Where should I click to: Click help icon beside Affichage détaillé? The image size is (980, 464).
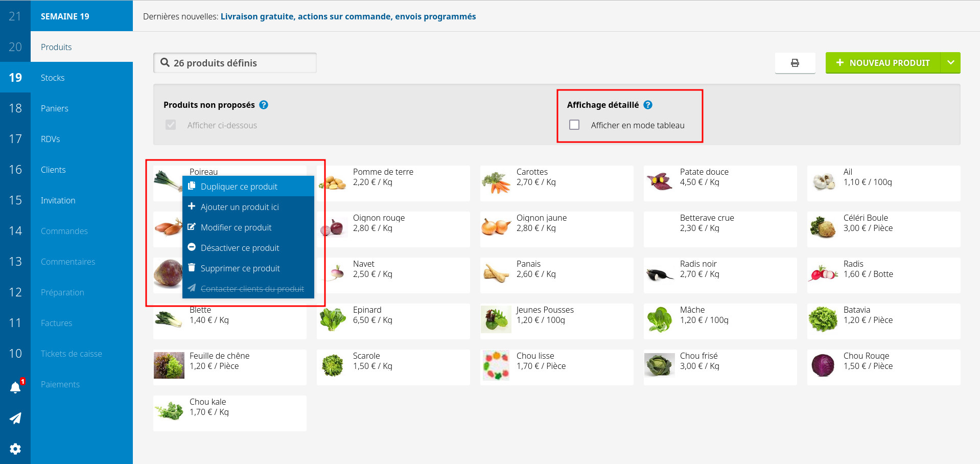pos(648,105)
